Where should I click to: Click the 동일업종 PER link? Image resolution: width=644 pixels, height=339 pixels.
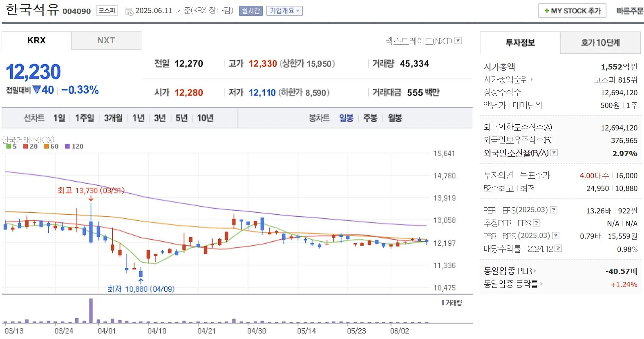[508, 271]
